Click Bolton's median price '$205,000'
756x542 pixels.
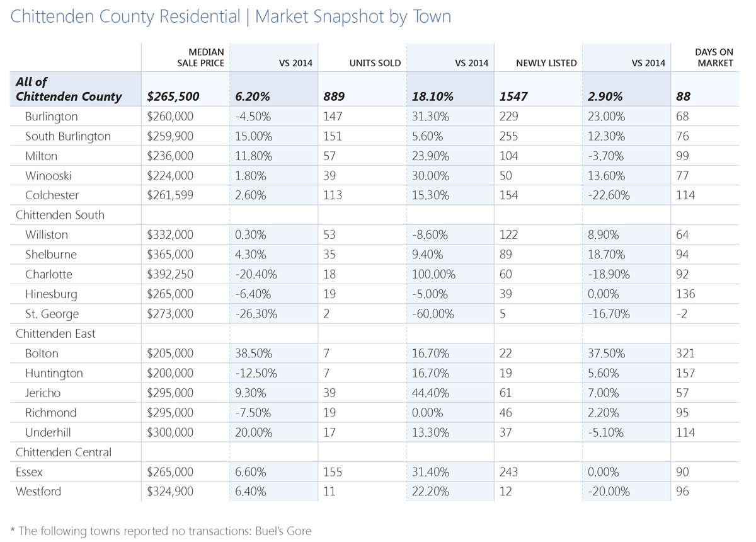[170, 354]
